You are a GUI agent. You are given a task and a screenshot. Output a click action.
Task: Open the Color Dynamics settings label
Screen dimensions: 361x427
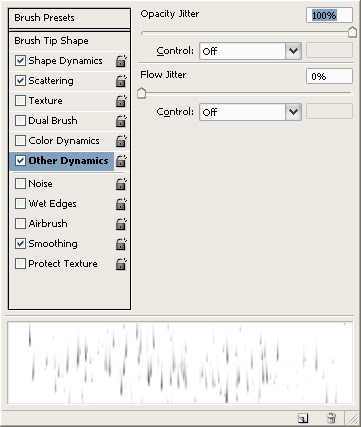click(64, 141)
